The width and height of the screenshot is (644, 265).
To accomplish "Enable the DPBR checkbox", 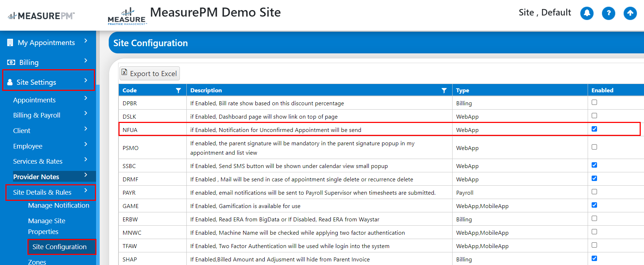I will [x=594, y=102].
